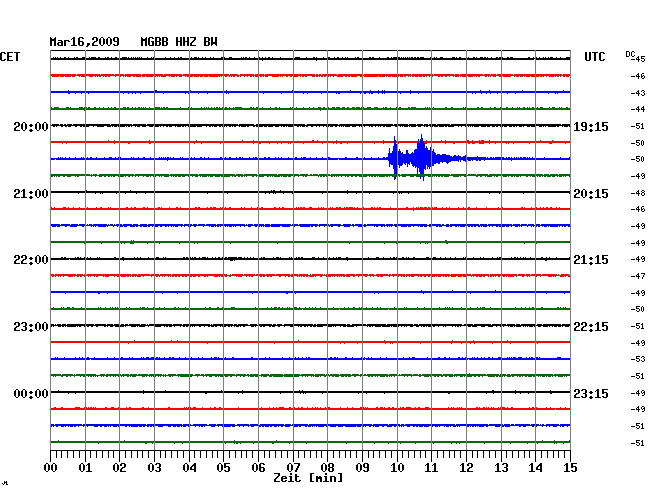Select minute 15 on the time axis

coord(570,467)
